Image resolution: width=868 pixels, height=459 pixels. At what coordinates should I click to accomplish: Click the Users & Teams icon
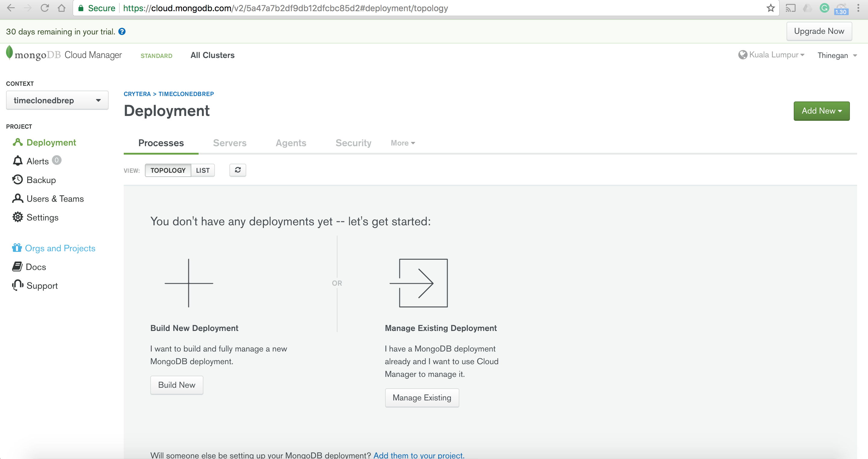coord(17,199)
